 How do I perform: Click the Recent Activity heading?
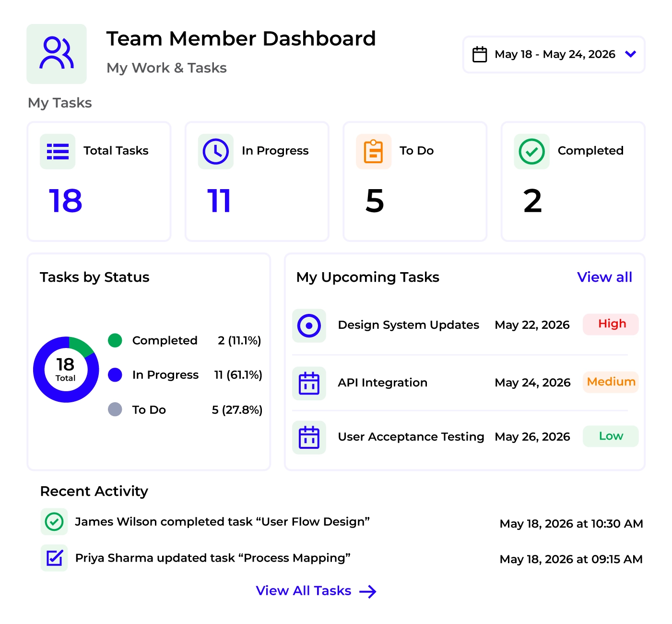(x=94, y=492)
